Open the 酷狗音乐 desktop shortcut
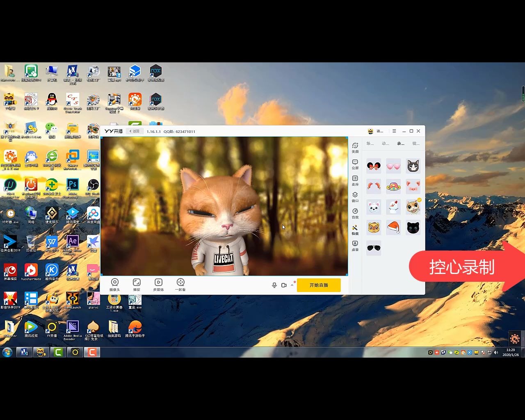Screen dimensions: 525x420 point(52,272)
